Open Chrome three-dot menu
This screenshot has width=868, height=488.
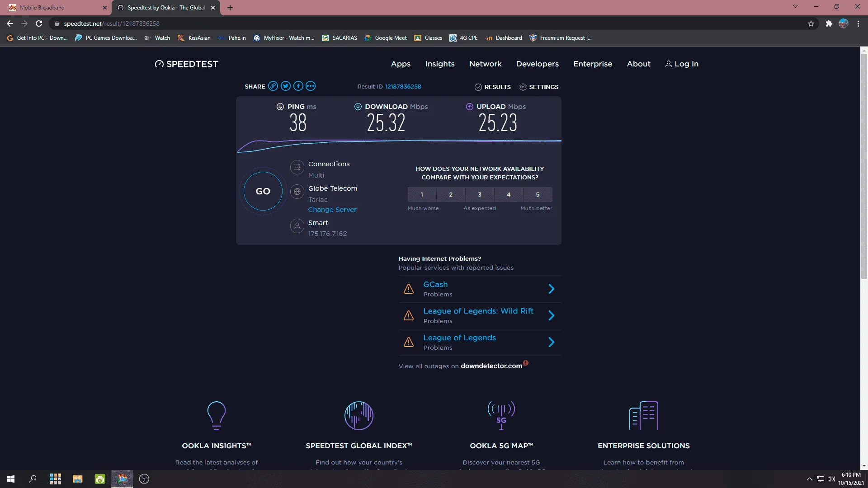858,23
